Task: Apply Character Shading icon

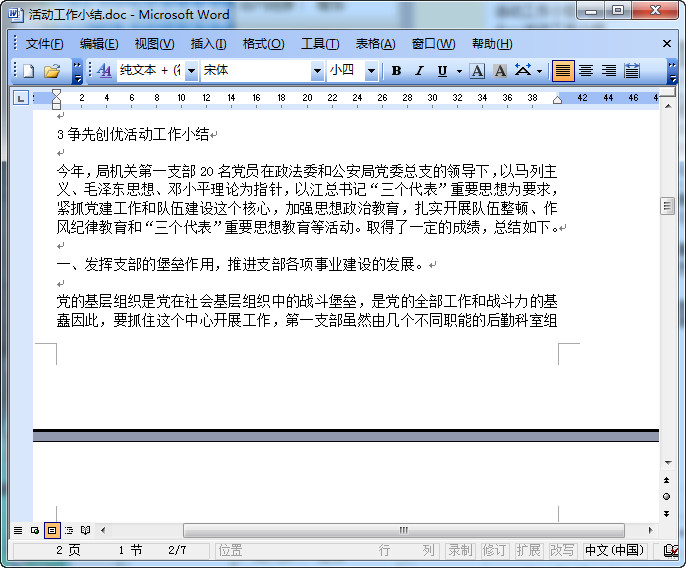Action: click(x=500, y=71)
